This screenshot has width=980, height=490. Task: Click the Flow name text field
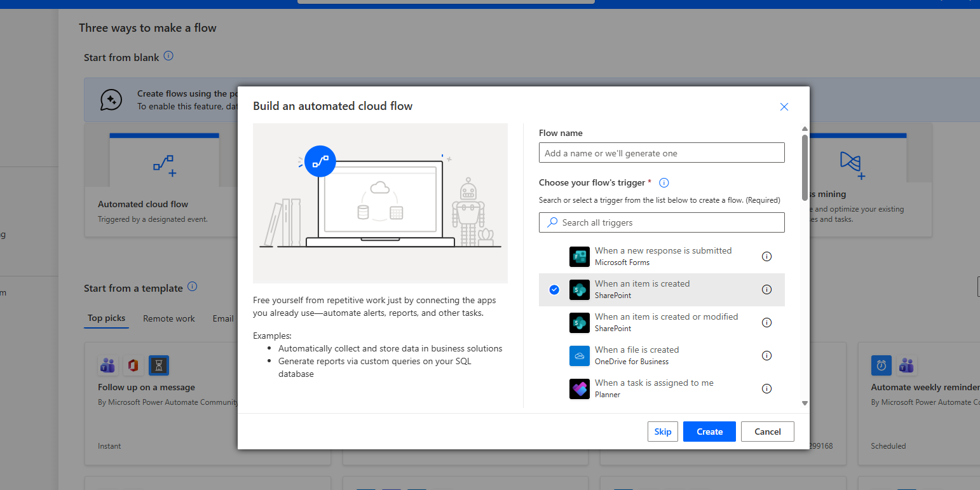click(662, 153)
